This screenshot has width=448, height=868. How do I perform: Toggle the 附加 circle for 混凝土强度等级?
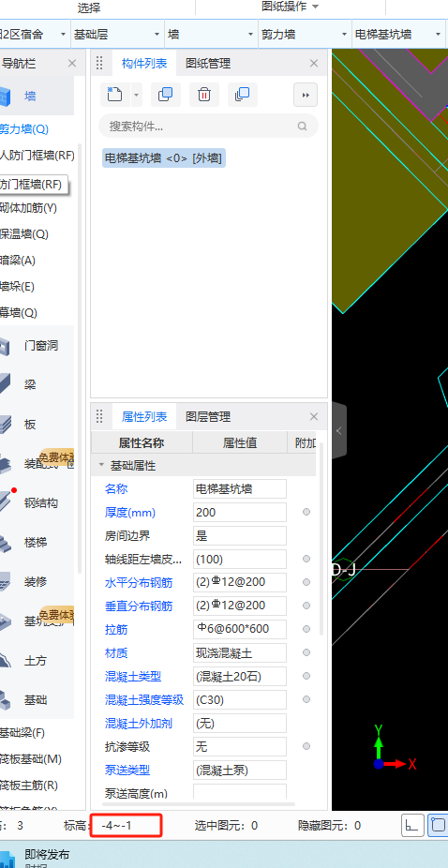[x=306, y=699]
